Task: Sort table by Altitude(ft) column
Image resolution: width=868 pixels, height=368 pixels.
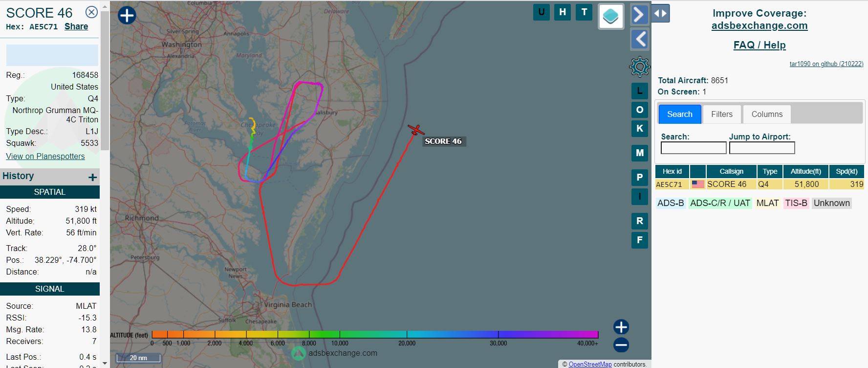Action: [805, 171]
